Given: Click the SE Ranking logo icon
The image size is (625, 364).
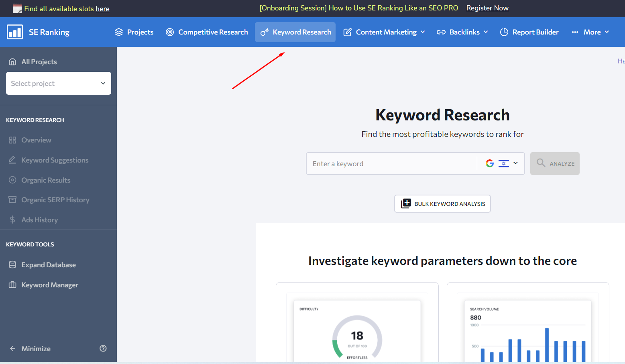Looking at the screenshot, I should point(15,32).
